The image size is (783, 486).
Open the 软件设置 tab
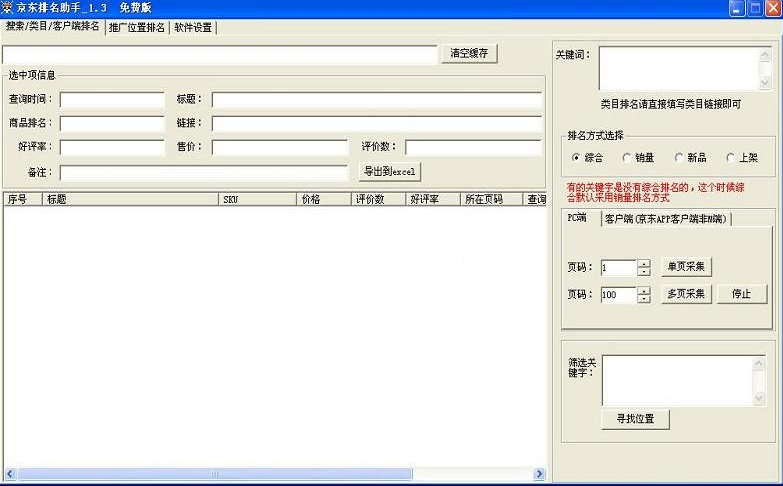point(192,27)
